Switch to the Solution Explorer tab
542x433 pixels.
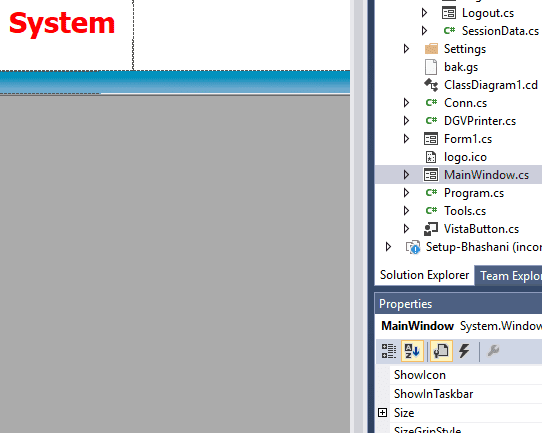(x=424, y=275)
